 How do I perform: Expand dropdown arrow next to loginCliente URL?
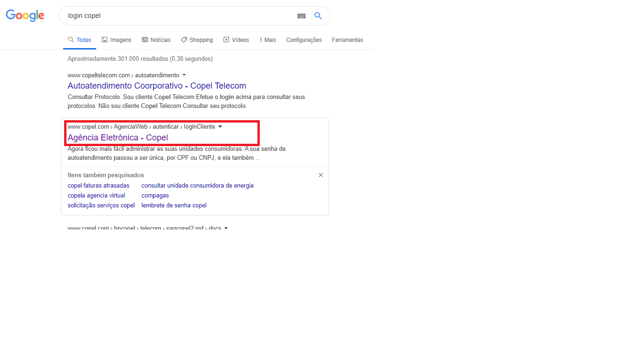tap(220, 127)
